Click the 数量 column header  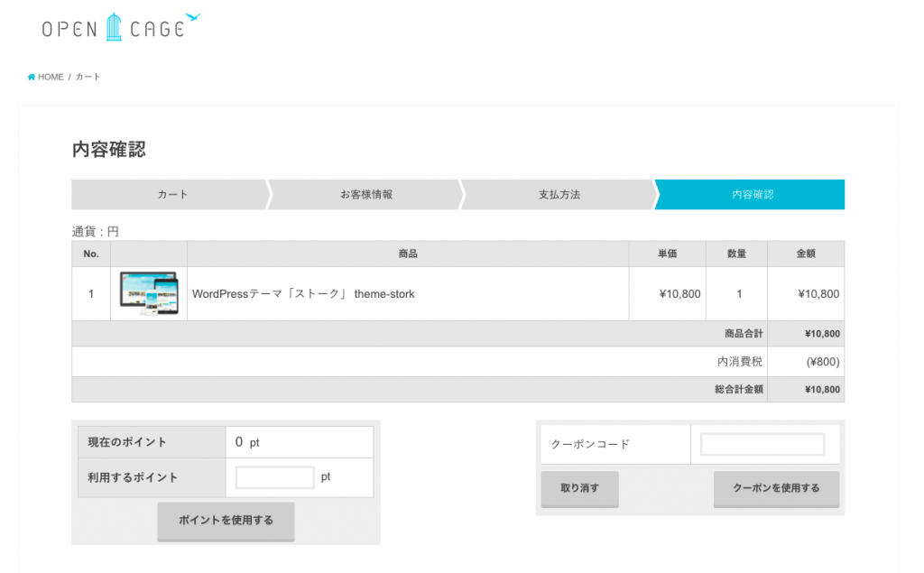click(736, 254)
